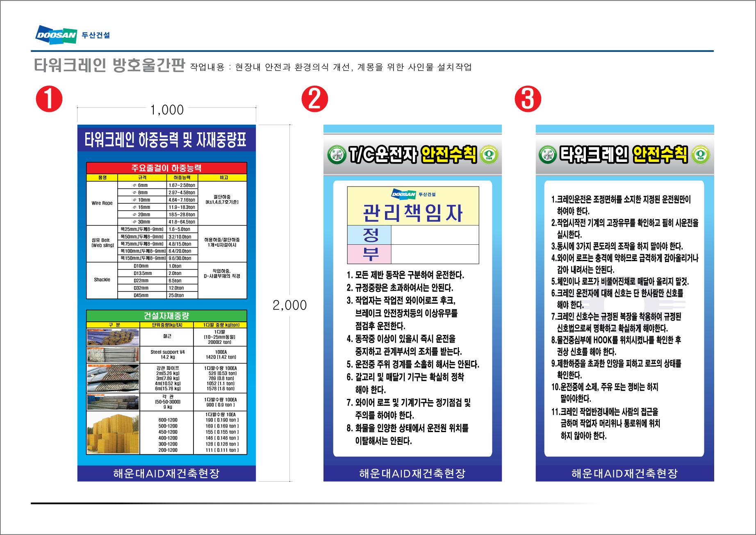Click rule 5 체인이나 로프가 비뚤어진채로 line
Image resolution: width=756 pixels, height=535 pixels.
[620, 282]
